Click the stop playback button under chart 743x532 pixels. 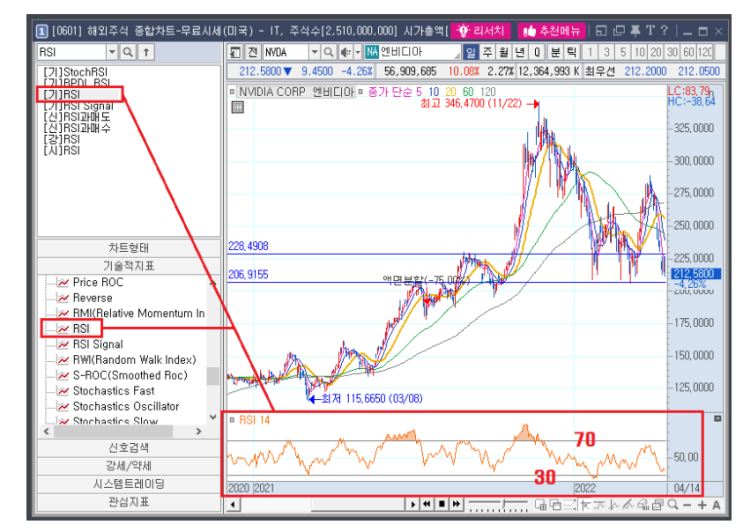(x=442, y=504)
